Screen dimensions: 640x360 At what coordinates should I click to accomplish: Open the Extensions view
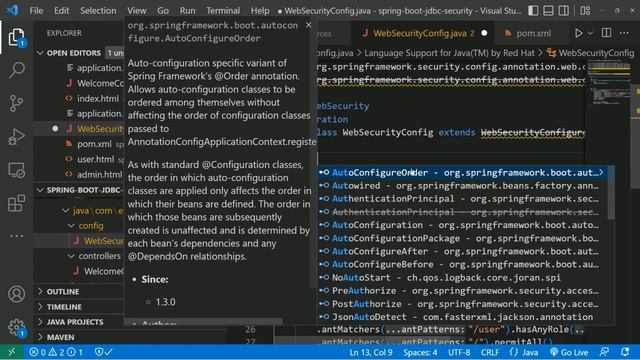pos(16,203)
